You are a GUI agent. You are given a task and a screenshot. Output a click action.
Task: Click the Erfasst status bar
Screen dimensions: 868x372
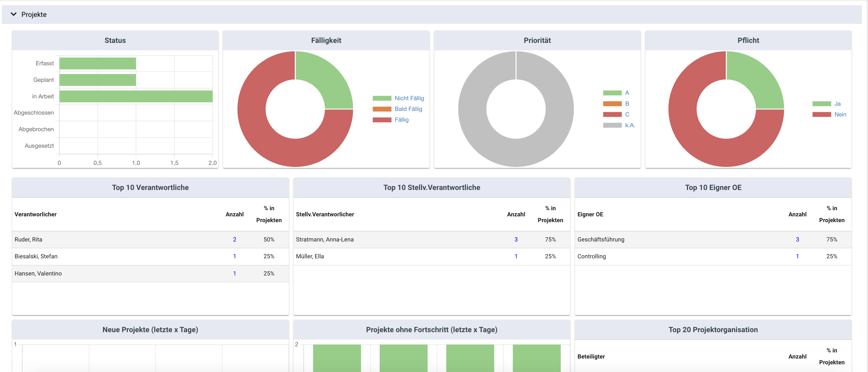pyautogui.click(x=97, y=63)
